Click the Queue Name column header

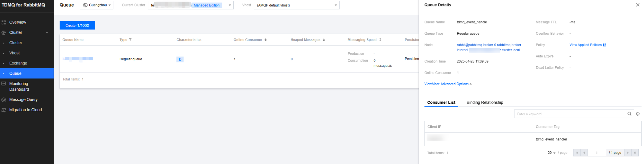pos(73,40)
